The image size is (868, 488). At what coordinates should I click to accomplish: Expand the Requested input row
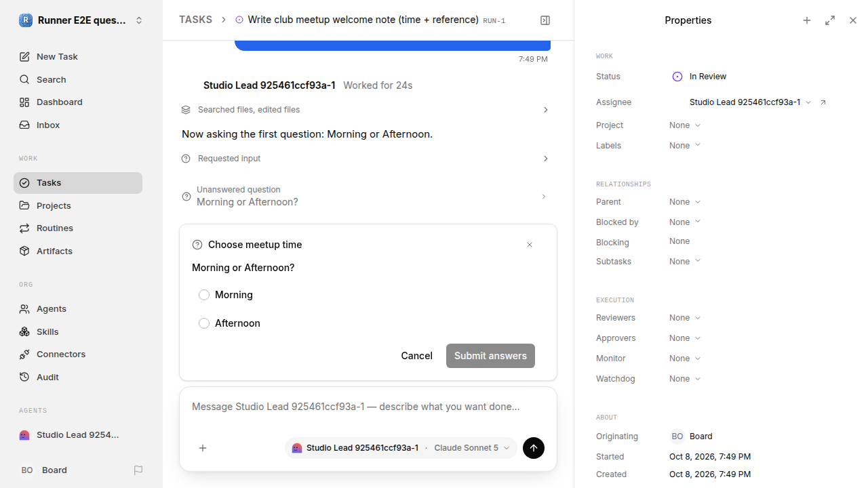pyautogui.click(x=366, y=159)
